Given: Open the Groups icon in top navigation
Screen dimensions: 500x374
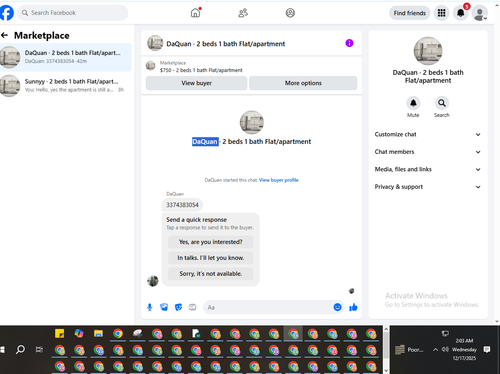Looking at the screenshot, I should (290, 13).
